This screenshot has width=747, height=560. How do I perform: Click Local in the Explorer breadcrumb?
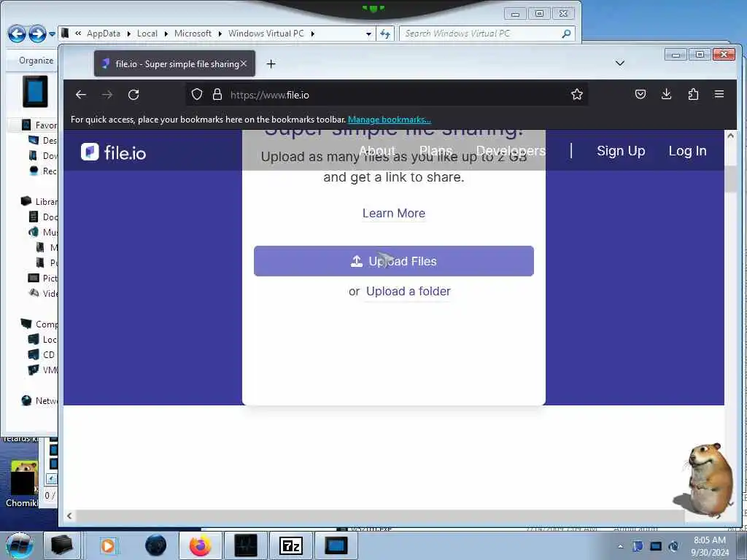point(147,34)
